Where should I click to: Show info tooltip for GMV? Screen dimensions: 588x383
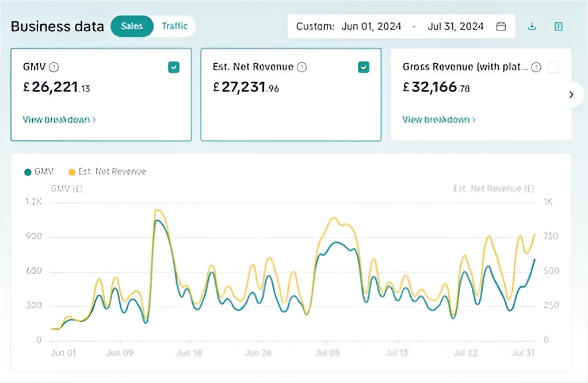(54, 67)
